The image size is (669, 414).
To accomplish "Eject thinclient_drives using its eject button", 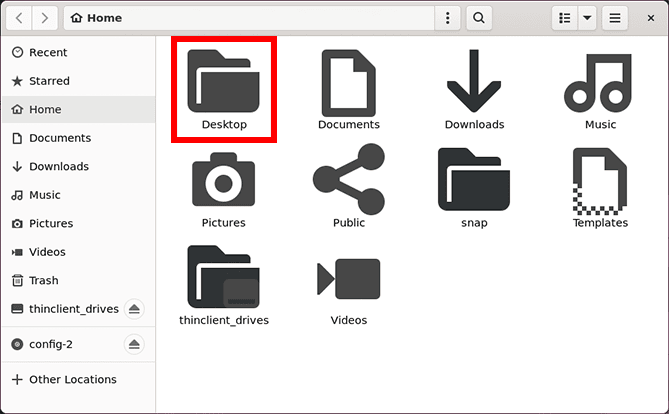I will 134,309.
